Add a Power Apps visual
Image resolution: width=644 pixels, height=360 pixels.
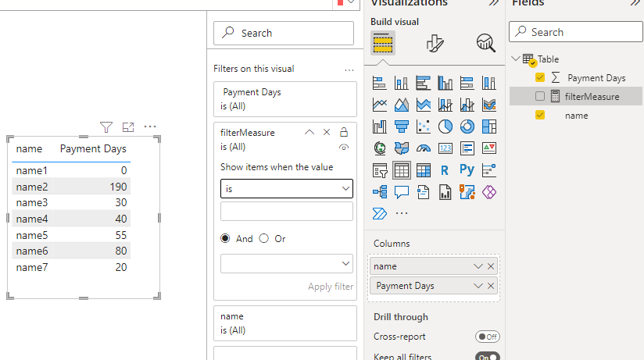[488, 191]
